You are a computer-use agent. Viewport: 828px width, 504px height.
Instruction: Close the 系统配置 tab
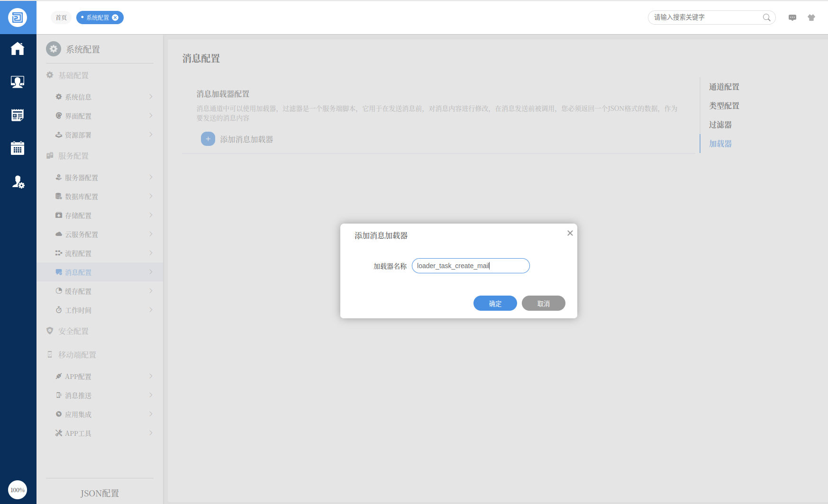coord(115,18)
